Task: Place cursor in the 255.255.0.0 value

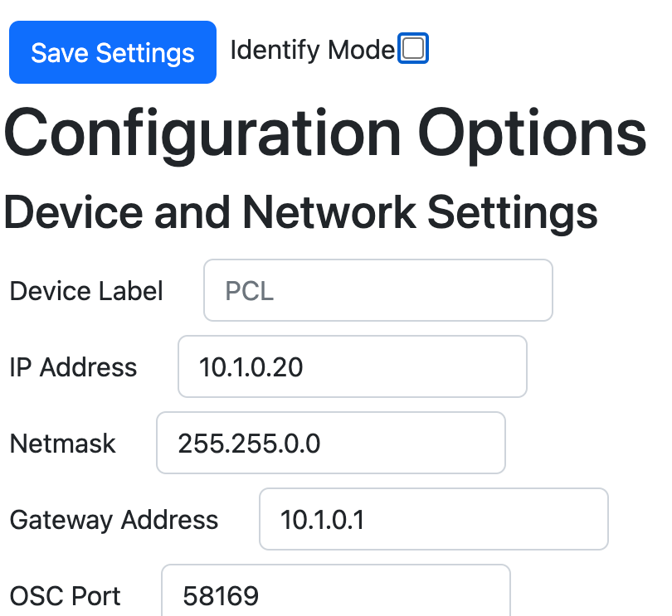Action: (249, 444)
